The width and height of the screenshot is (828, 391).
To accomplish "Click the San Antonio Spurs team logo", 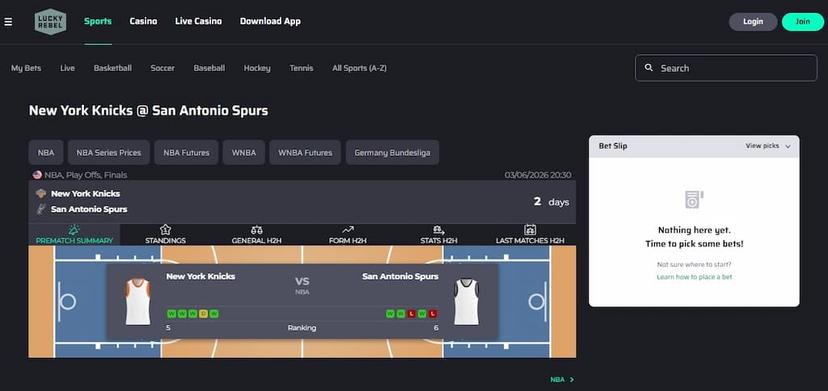I will point(41,209).
